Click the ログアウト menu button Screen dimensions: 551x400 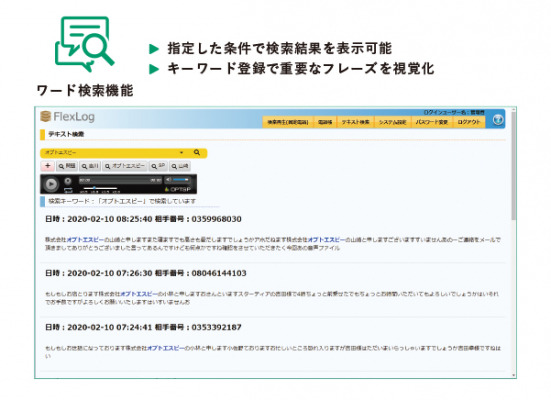point(469,122)
